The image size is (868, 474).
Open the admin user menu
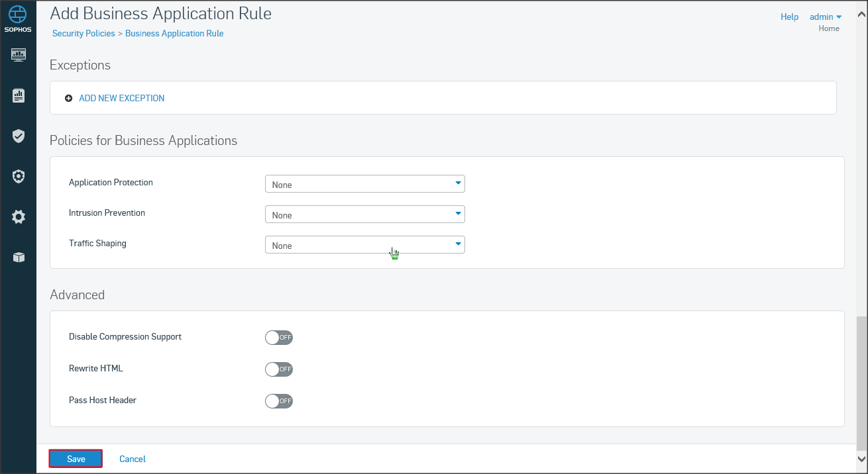[826, 17]
